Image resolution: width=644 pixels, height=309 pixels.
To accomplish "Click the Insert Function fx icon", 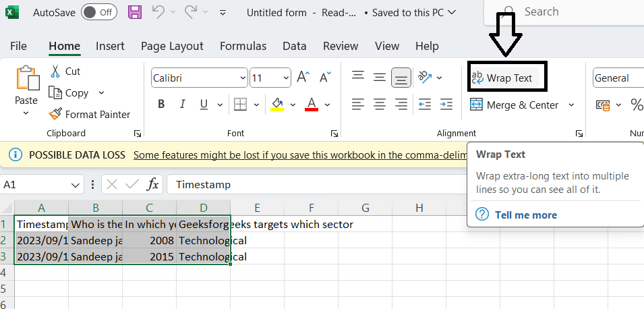I will [153, 184].
